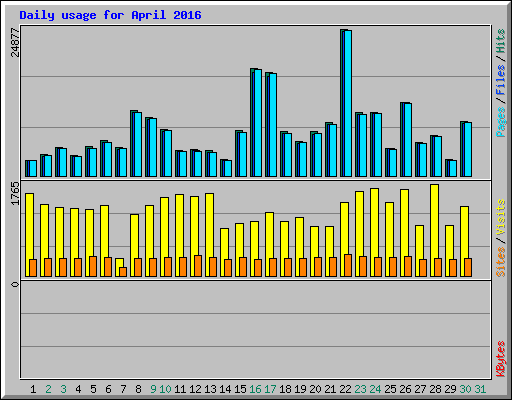Click day 10 weekend label
Screen dimensions: 512x400
click(x=165, y=389)
